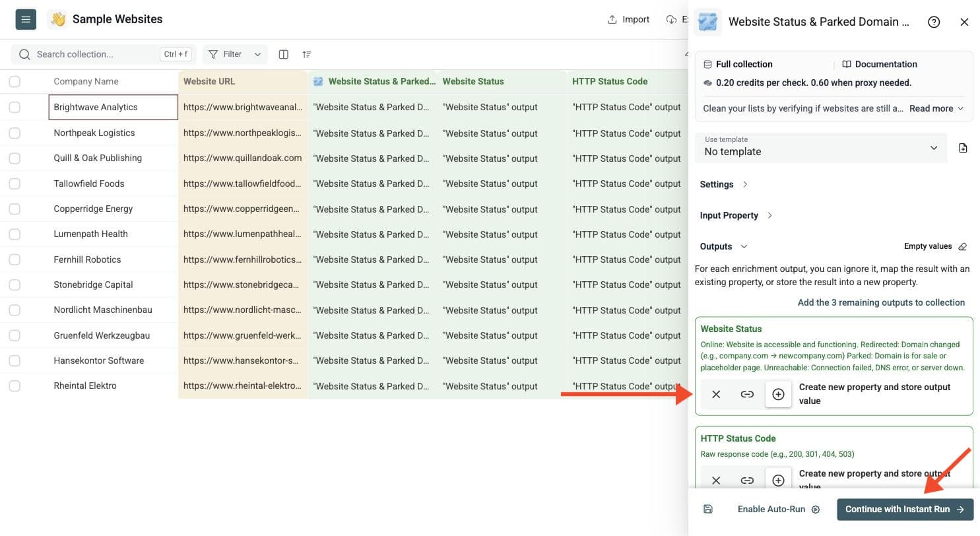Open the hamburger main menu
Viewport: 980px width, 536px height.
point(26,20)
